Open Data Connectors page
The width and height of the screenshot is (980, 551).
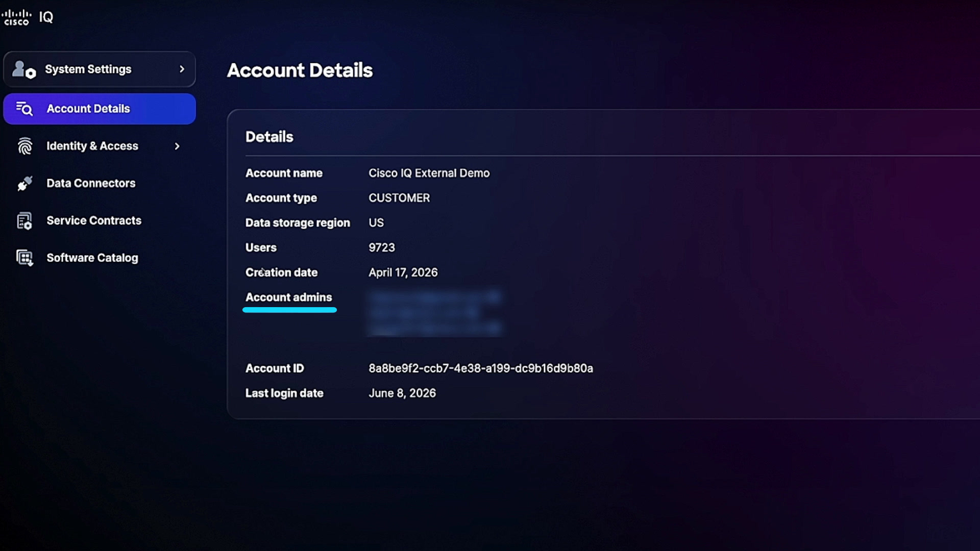[91, 183]
